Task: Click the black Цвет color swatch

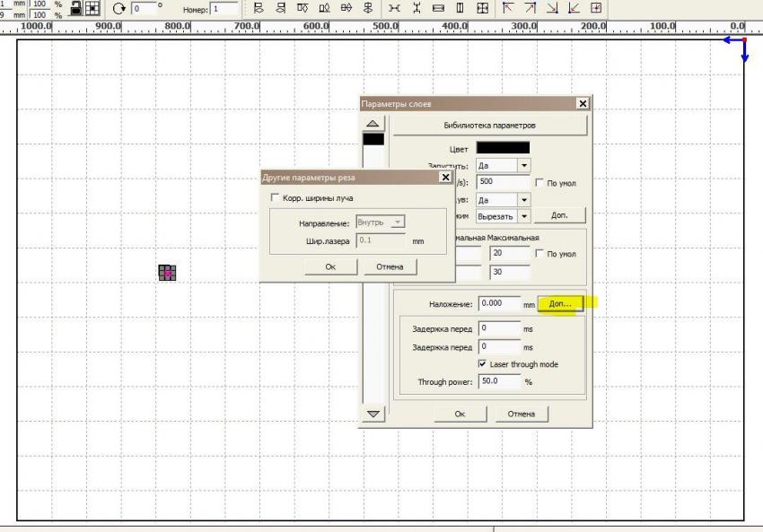Action: 502,148
